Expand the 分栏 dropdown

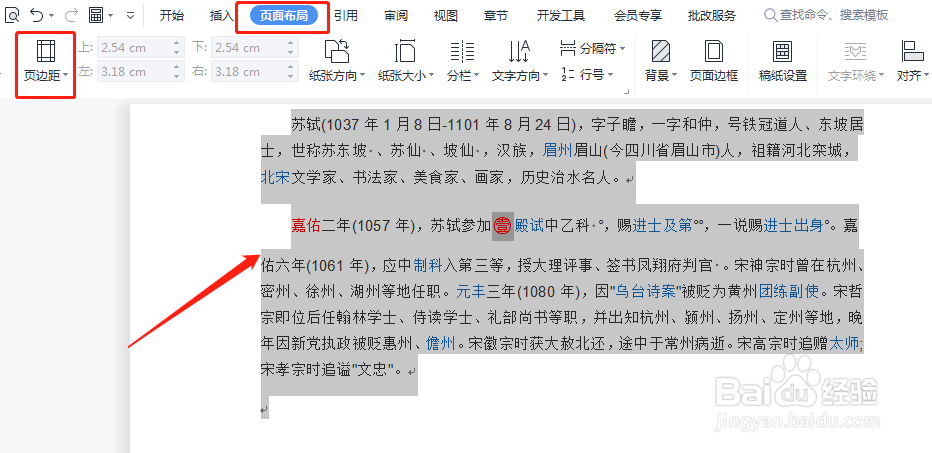(476, 76)
